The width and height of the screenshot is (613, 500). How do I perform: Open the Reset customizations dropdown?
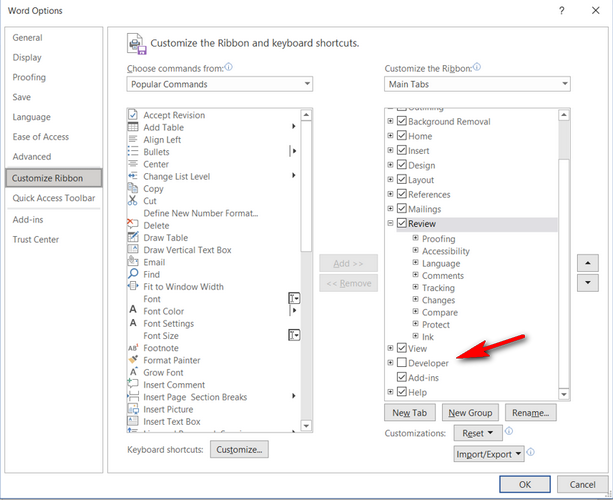[x=478, y=433]
